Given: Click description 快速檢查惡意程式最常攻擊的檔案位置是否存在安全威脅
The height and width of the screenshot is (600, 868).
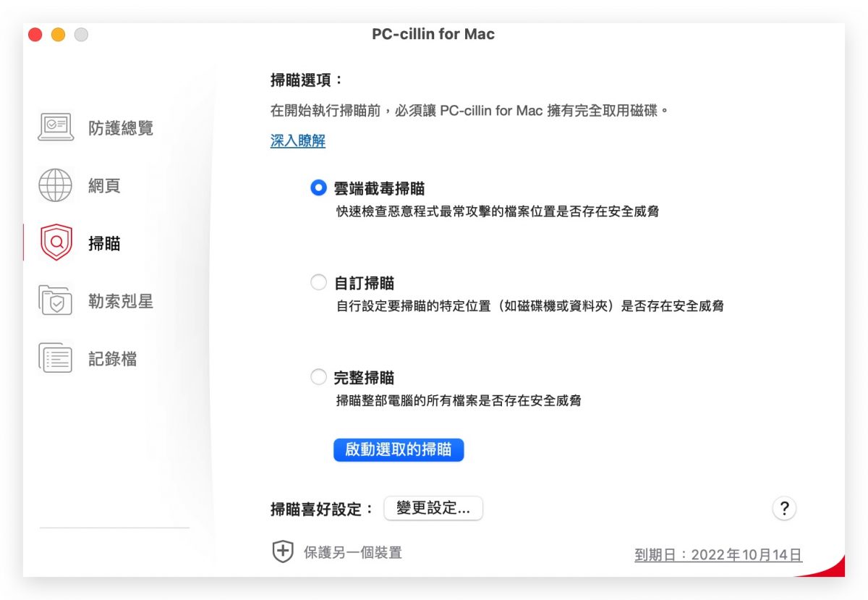Looking at the screenshot, I should (x=498, y=212).
